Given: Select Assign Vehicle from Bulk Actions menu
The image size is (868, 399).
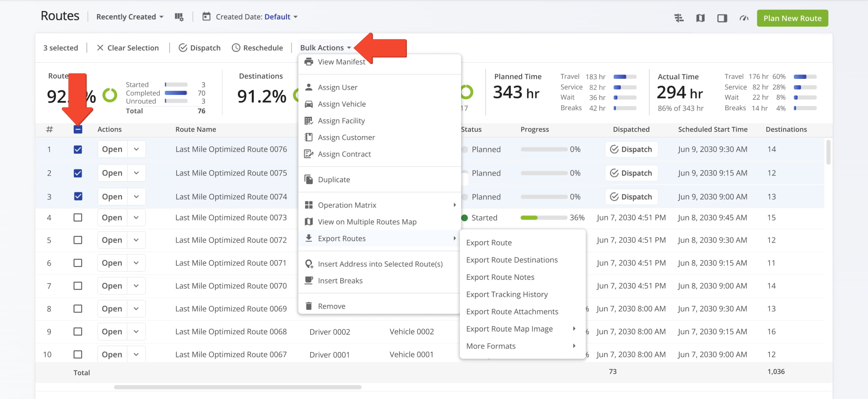Looking at the screenshot, I should (342, 104).
